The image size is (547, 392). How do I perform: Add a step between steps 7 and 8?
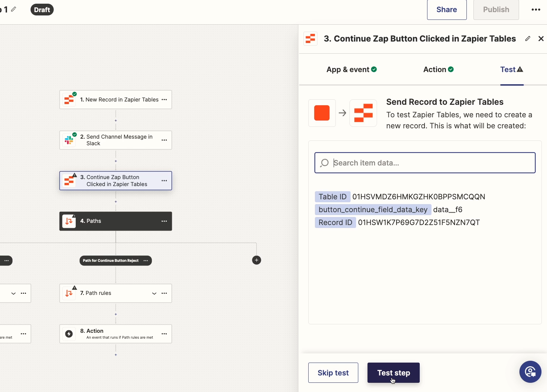point(116,314)
